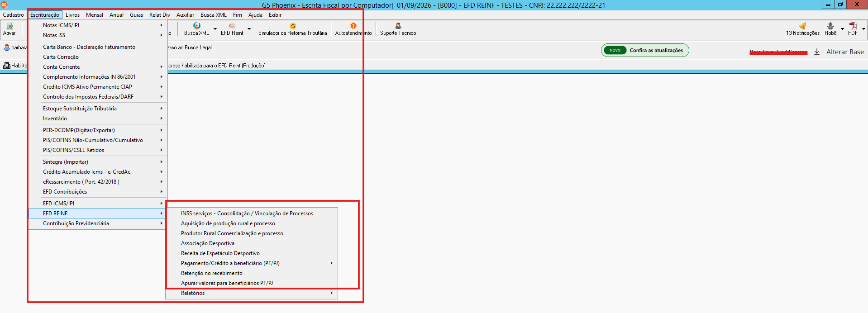Open the Busca XML menu bar item

click(214, 15)
